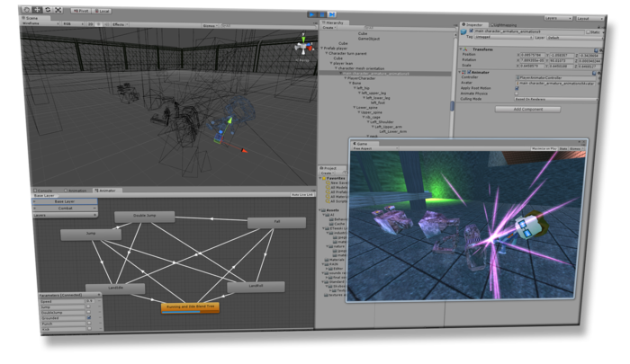
Task: Open the Wireframe draw mode dropdown
Action: click(x=40, y=23)
